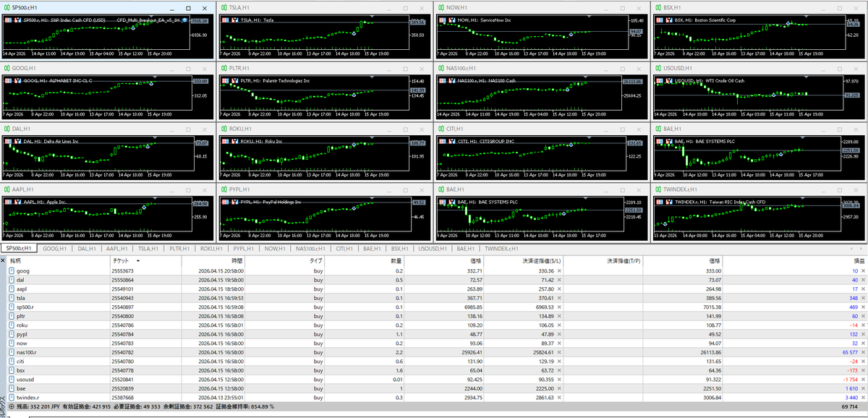This screenshot has width=868, height=418.
Task: Select ticket number 25553673 in goog row
Action: pos(122,270)
